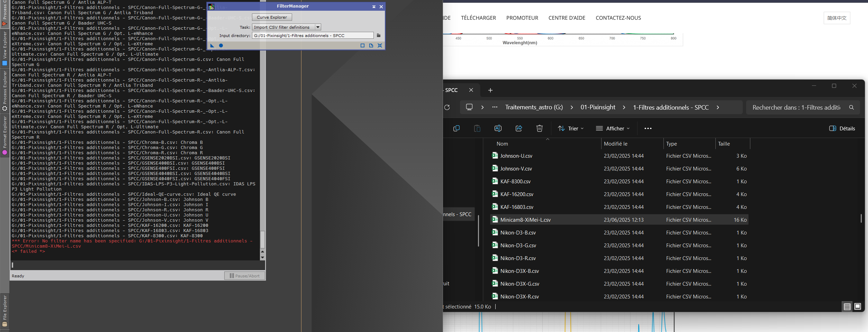Click the Input directory text field
This screenshot has width=868, height=332.
[313, 35]
